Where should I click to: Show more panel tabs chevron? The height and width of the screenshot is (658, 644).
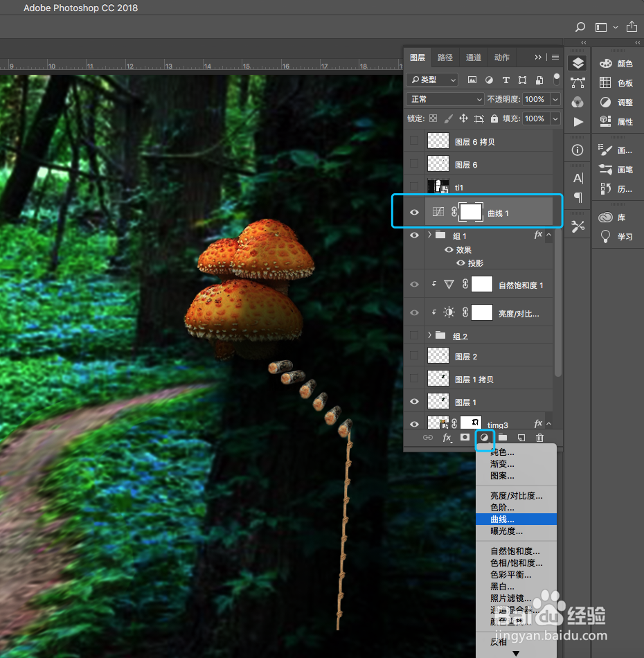coord(538,57)
